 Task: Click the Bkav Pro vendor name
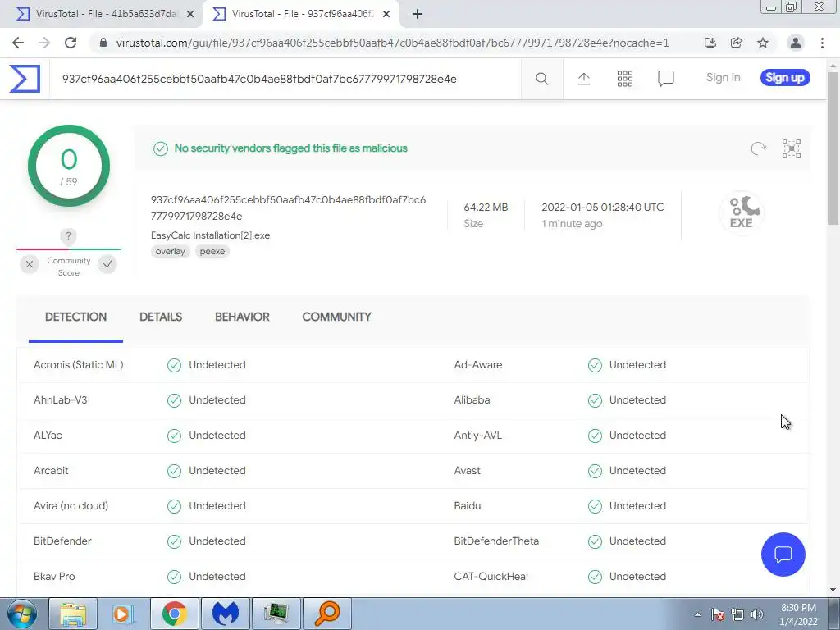coord(54,577)
